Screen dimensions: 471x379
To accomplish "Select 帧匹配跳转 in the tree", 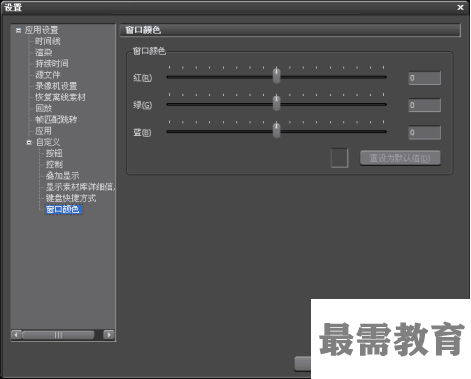I will point(56,120).
